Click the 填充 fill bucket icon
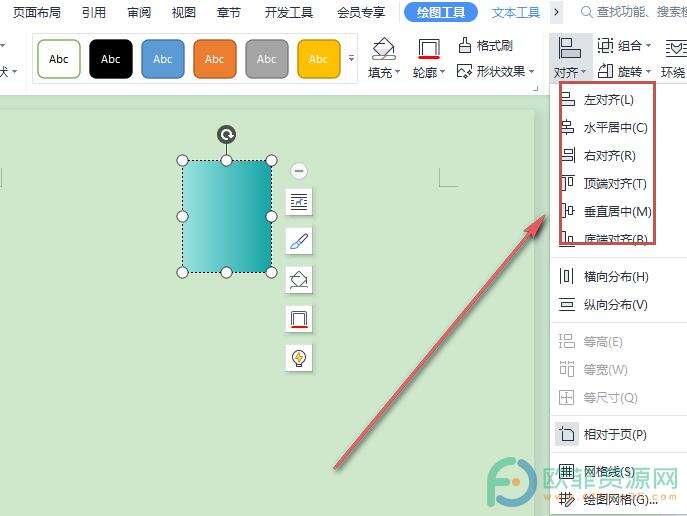Image resolution: width=687 pixels, height=516 pixels. tap(383, 49)
